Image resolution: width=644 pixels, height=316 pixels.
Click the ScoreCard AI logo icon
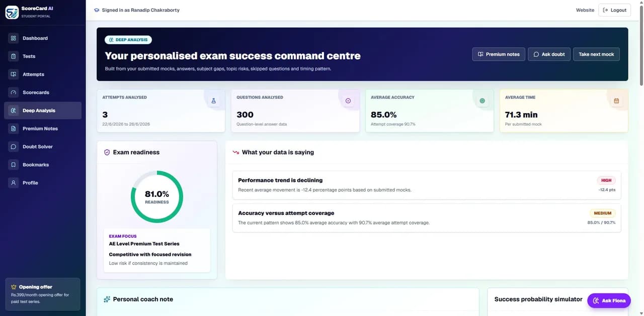[x=12, y=12]
